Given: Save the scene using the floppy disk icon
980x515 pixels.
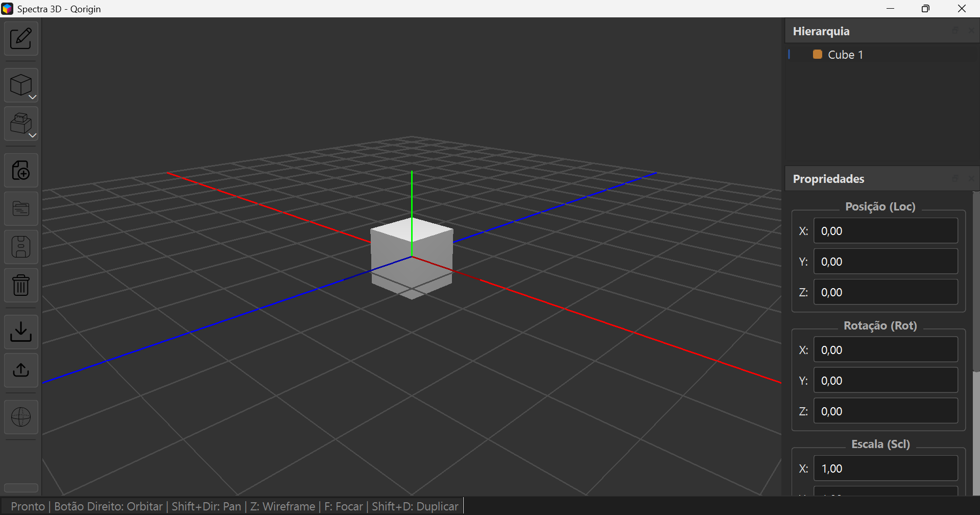Looking at the screenshot, I should pos(21,247).
